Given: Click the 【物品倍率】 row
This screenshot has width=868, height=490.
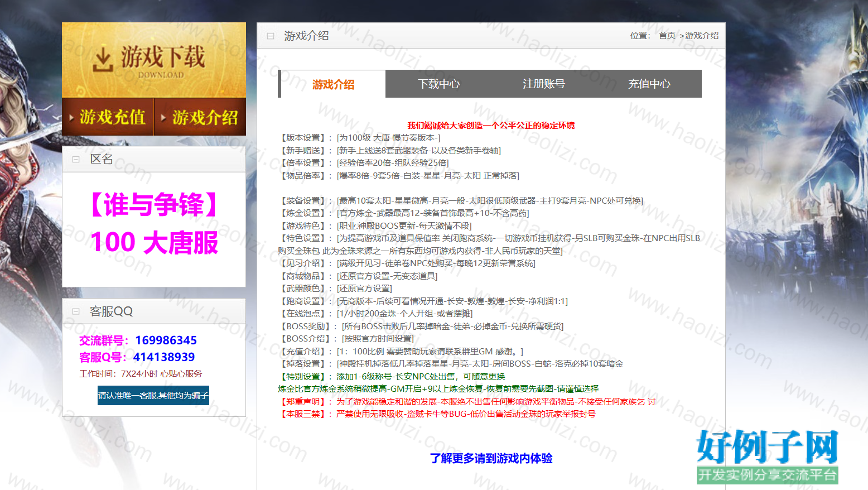Looking at the screenshot, I should [398, 176].
